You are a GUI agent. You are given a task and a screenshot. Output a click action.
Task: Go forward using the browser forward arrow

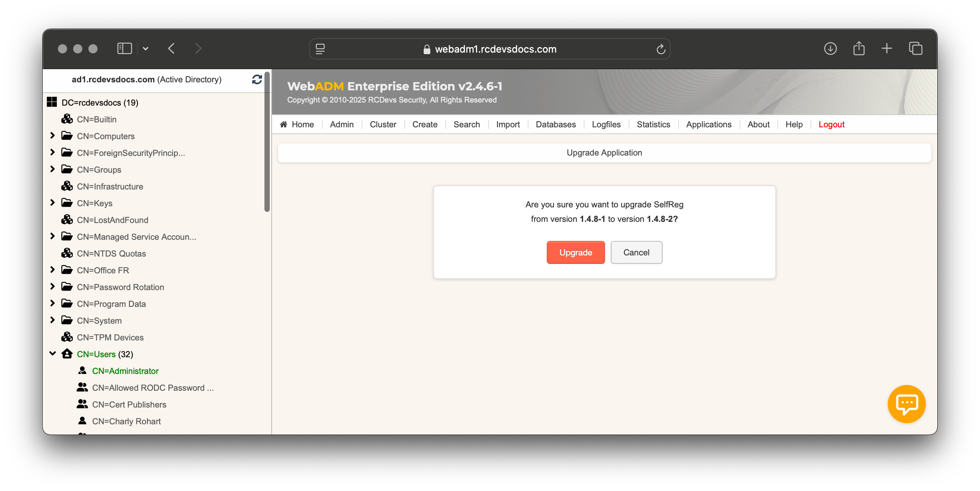198,49
